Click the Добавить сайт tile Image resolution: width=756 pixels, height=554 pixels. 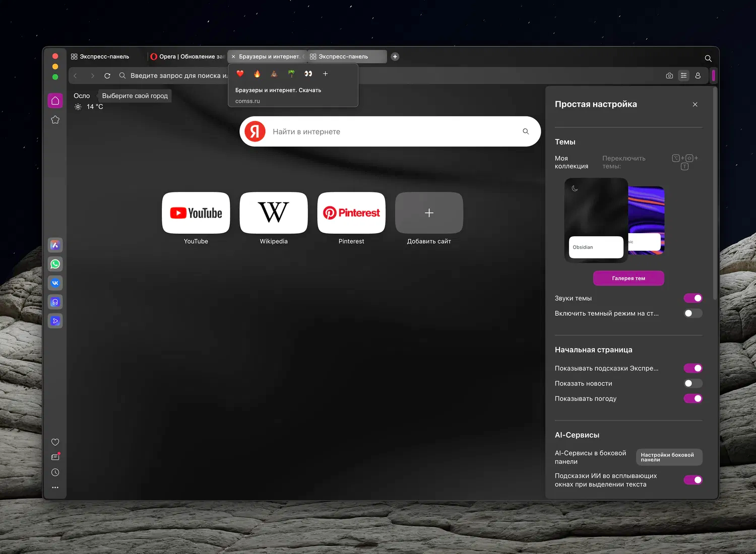tap(429, 213)
